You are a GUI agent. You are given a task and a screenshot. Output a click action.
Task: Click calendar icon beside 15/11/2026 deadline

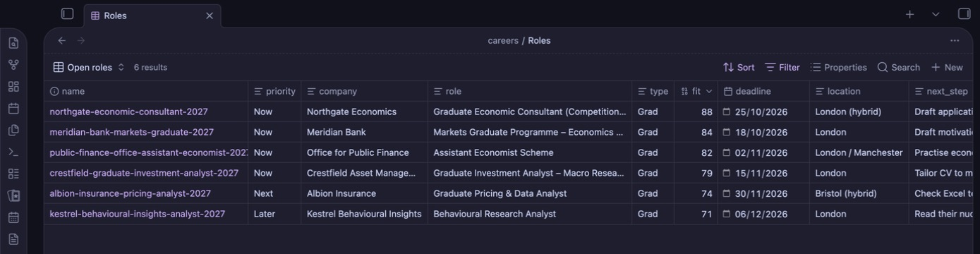[x=727, y=173]
